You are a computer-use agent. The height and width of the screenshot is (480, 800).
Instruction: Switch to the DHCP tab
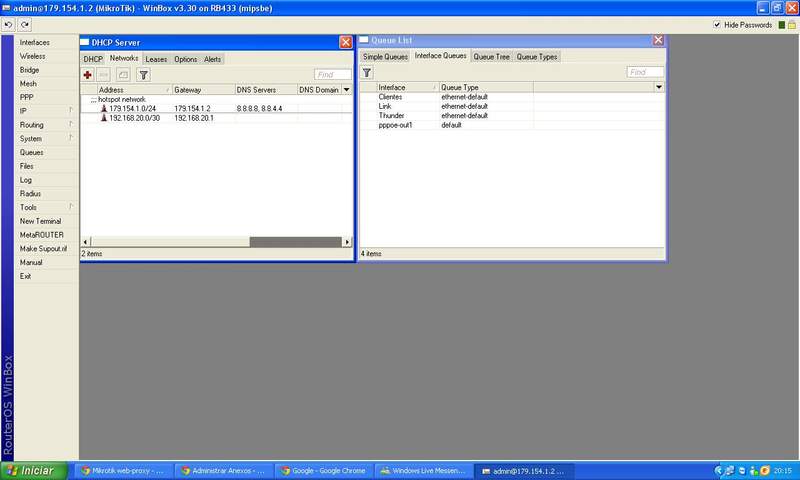[x=93, y=59]
